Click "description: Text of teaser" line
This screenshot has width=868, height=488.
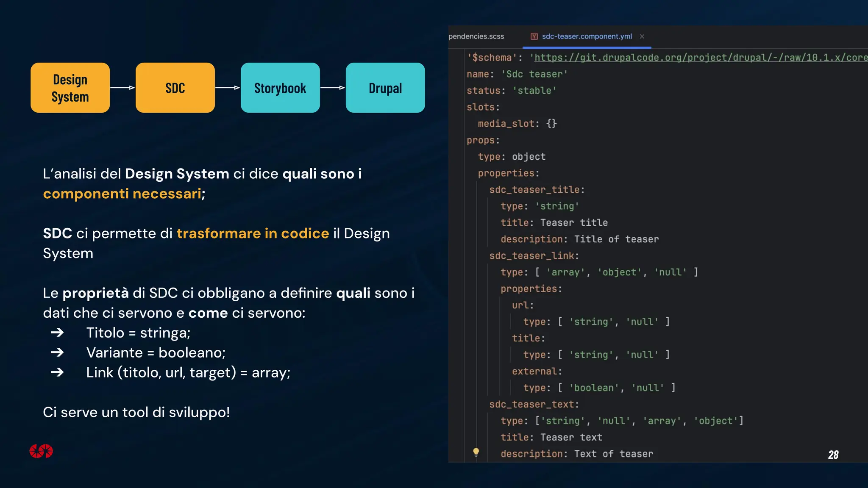point(577,454)
